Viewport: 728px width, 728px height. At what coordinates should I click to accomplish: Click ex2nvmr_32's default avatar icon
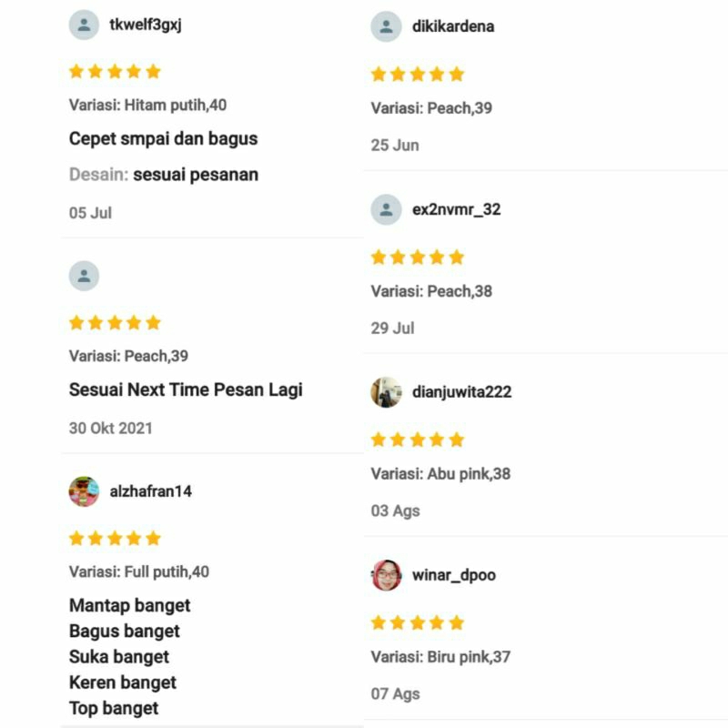point(386,209)
